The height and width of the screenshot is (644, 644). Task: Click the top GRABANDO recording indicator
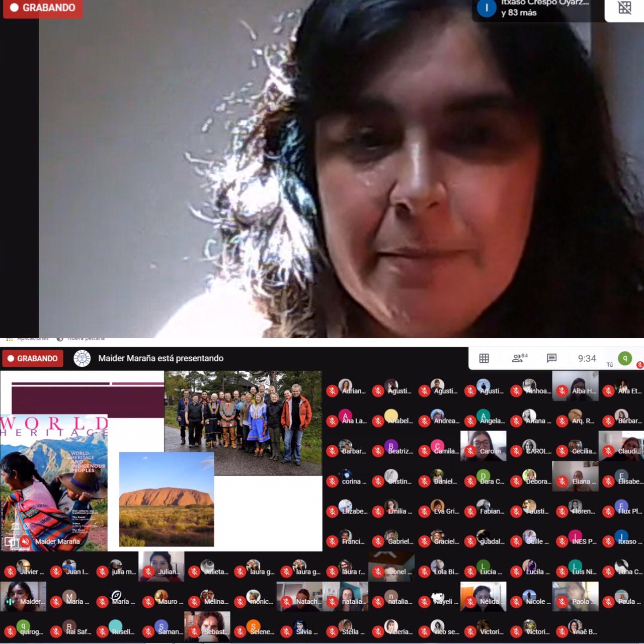(43, 8)
